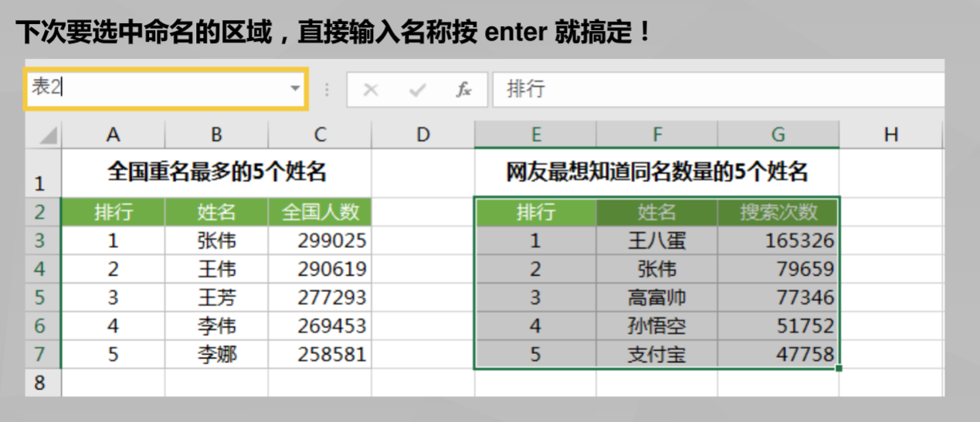Open the Insert Function fx icon
The width and height of the screenshot is (980, 422).
pos(463,90)
